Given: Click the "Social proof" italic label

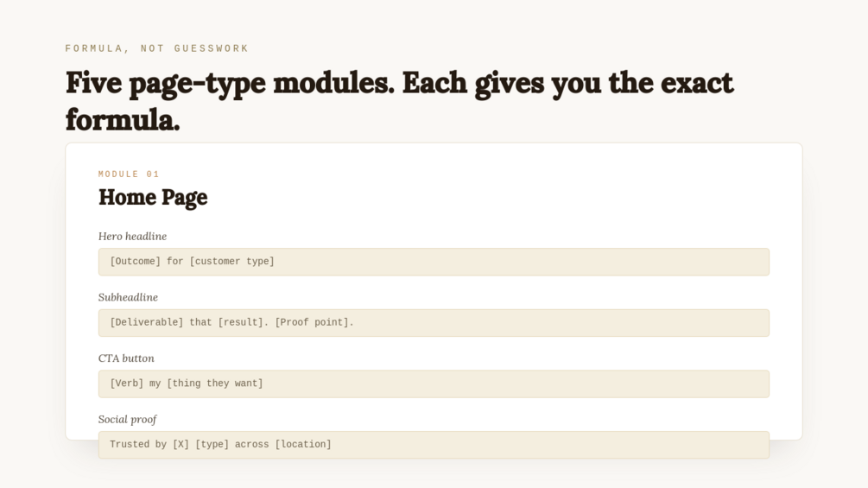Looking at the screenshot, I should [x=127, y=420].
